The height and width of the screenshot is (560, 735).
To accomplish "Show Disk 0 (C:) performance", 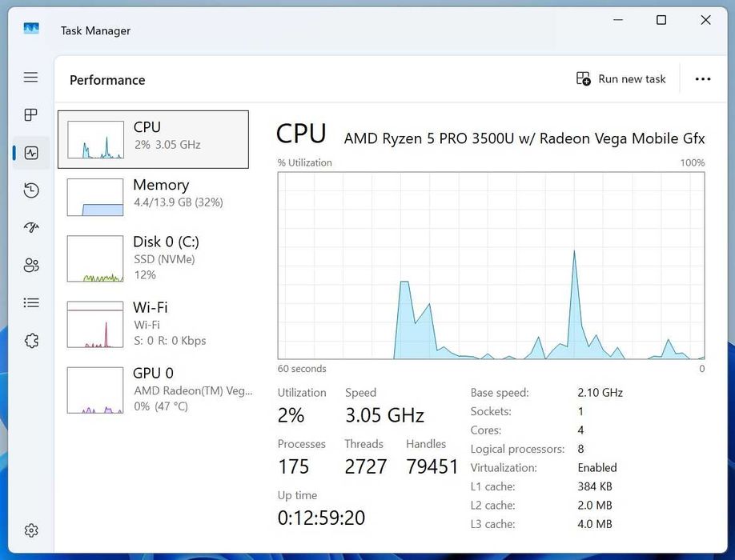I will click(x=153, y=258).
